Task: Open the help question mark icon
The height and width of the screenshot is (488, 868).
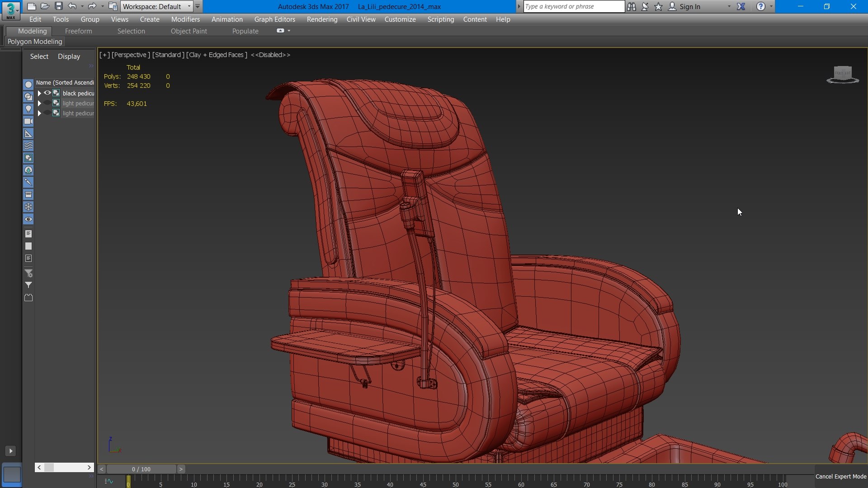Action: point(761,6)
